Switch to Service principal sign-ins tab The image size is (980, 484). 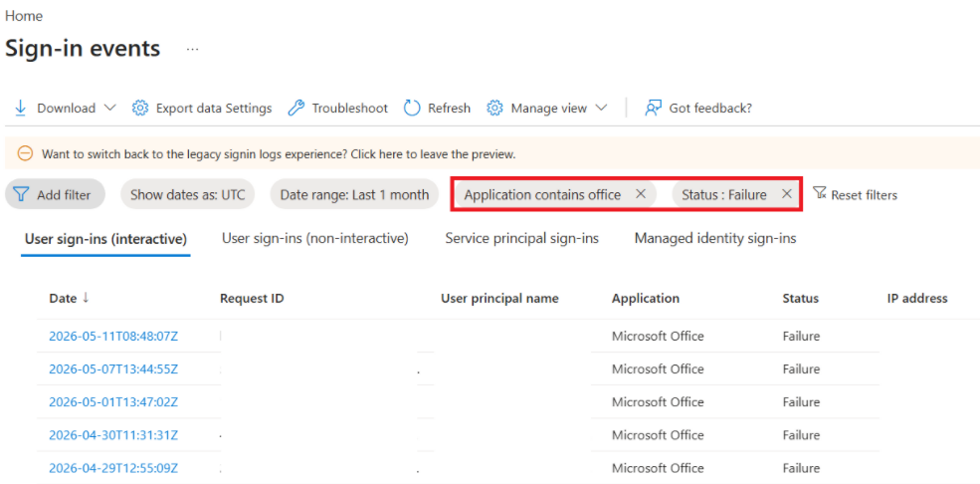[522, 238]
